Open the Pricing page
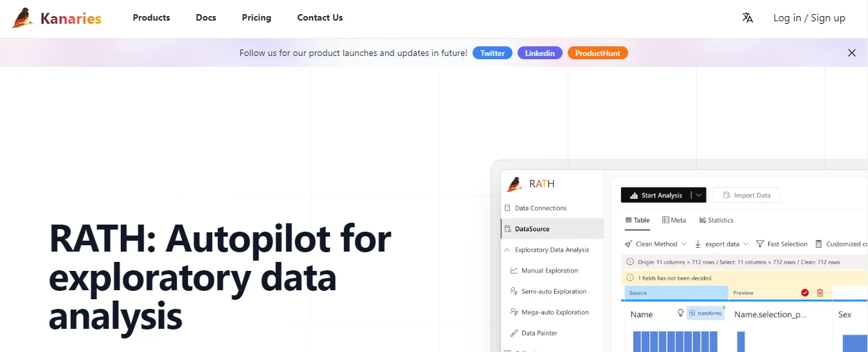 (x=257, y=18)
